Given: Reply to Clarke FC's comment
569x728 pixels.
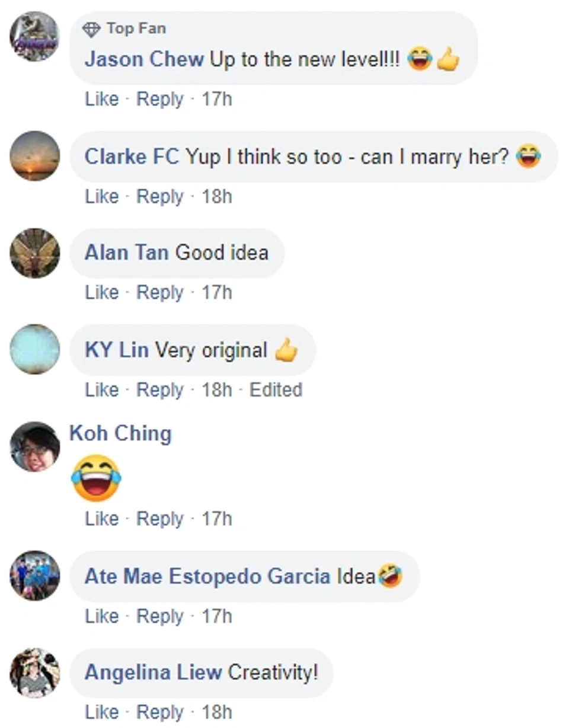Looking at the screenshot, I should [x=159, y=196].
